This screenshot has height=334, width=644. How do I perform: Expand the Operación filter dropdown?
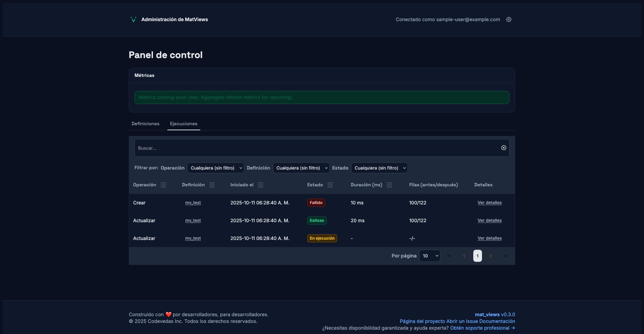coord(215,168)
